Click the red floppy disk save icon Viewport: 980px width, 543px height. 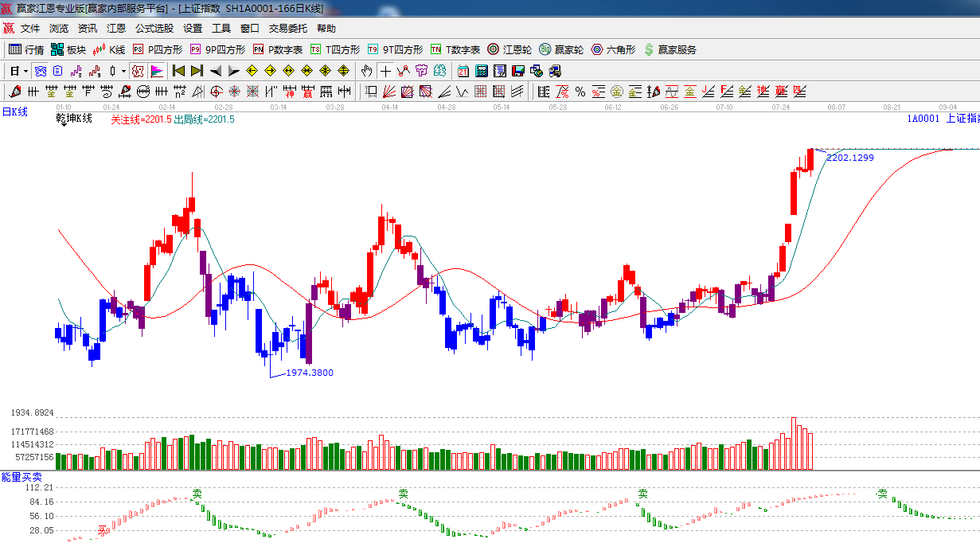518,71
